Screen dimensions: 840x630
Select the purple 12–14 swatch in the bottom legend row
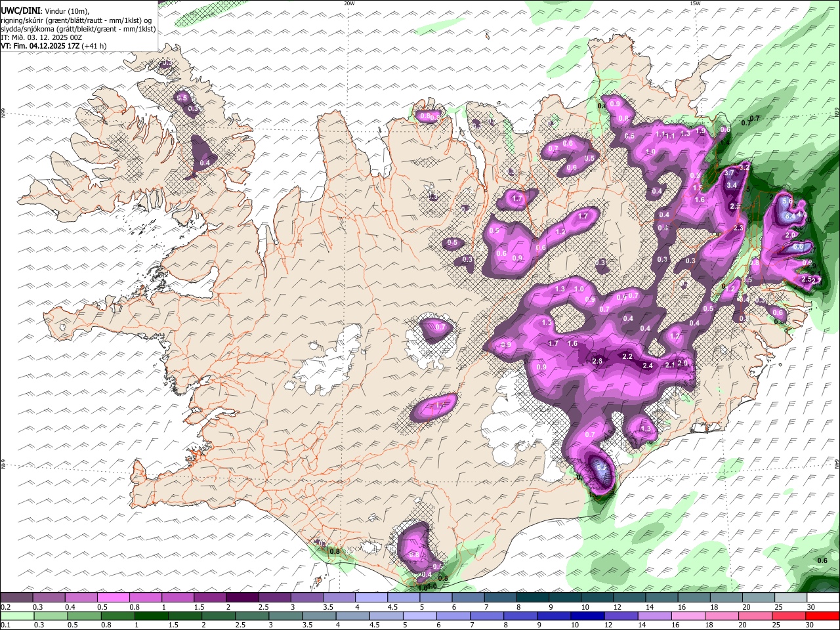tap(621, 616)
